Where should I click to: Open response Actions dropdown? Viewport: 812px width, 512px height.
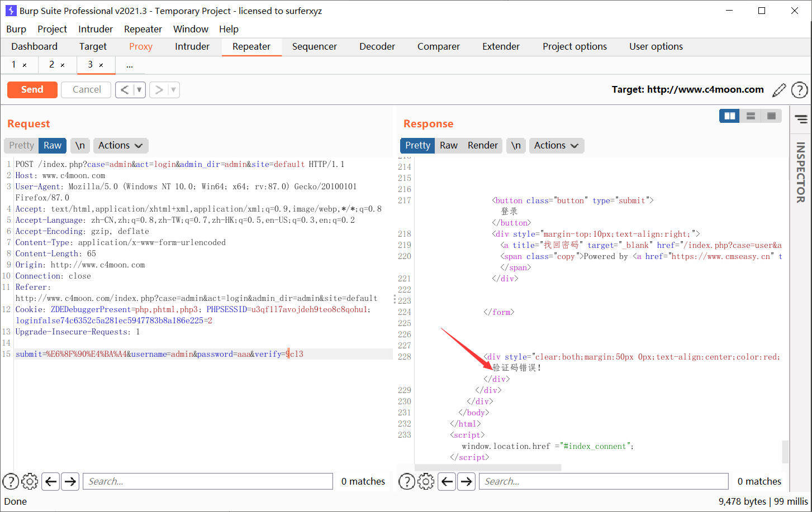(x=557, y=146)
